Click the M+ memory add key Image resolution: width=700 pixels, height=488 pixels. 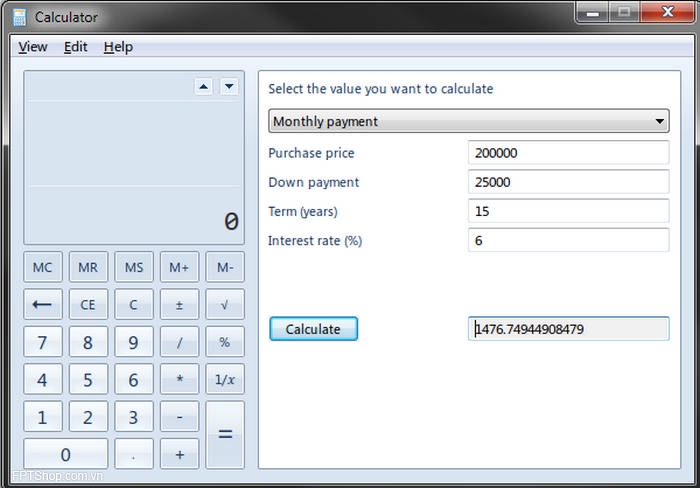pos(179,267)
